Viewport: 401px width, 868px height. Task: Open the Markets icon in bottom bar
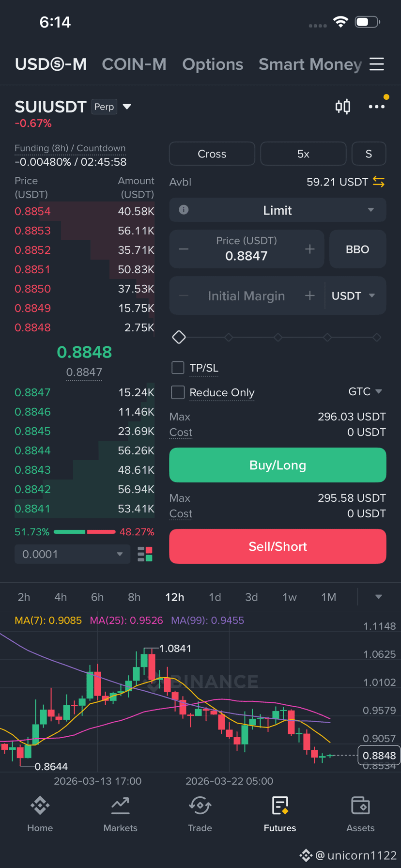tap(120, 806)
